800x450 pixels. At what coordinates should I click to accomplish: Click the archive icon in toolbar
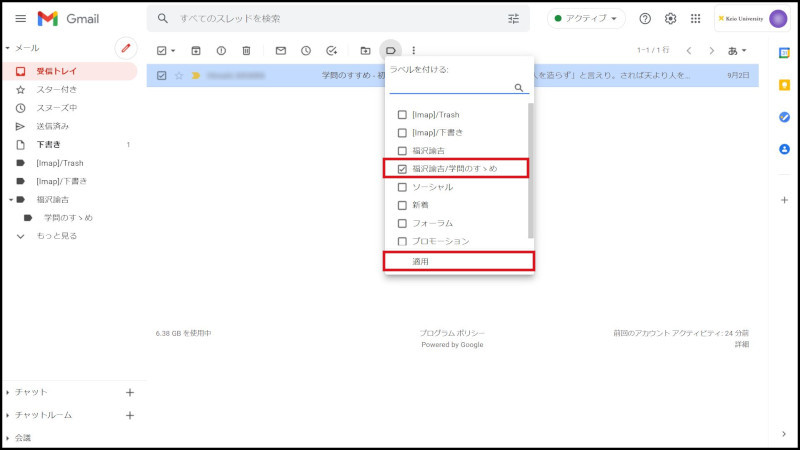click(196, 50)
